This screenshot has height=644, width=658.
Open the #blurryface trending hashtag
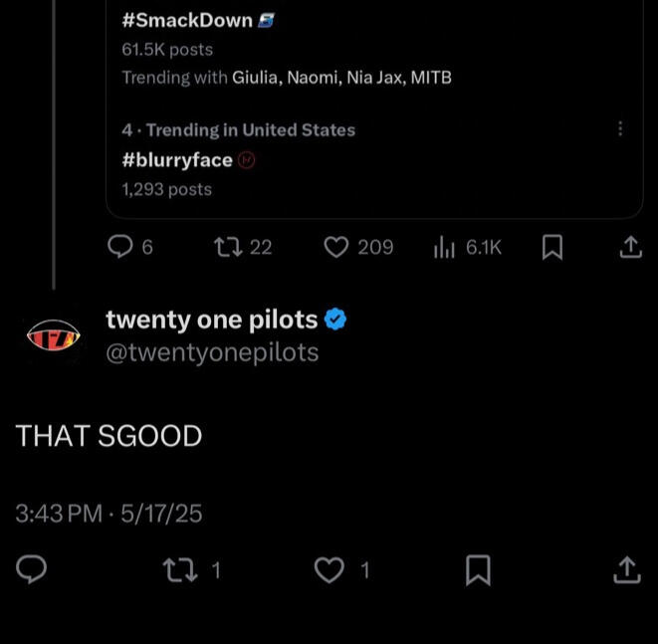coord(177,159)
